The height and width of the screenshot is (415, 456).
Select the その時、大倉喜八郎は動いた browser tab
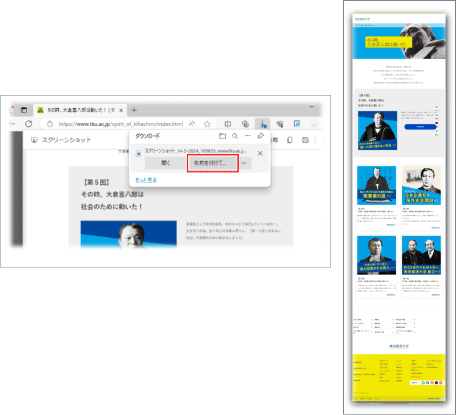pos(80,110)
